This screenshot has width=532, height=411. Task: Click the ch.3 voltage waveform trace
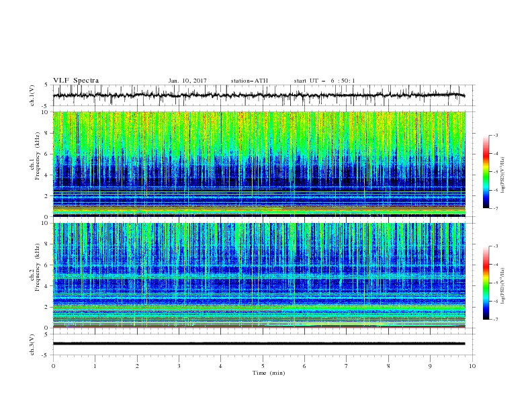click(259, 344)
